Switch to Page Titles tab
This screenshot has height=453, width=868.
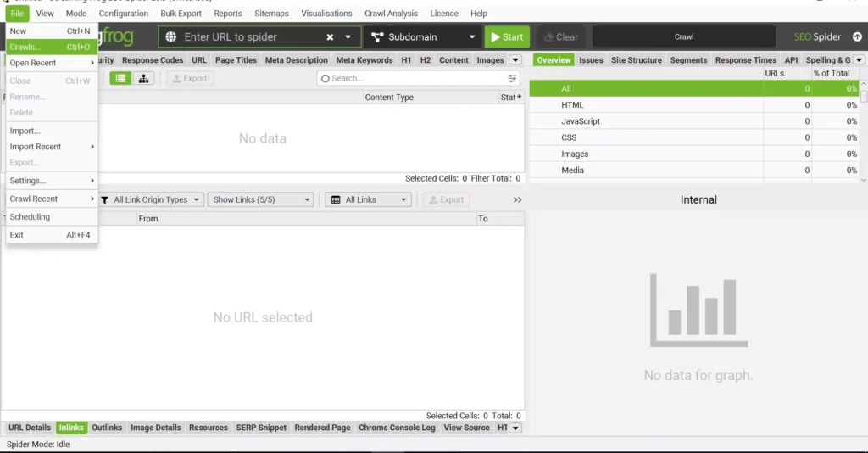click(236, 60)
